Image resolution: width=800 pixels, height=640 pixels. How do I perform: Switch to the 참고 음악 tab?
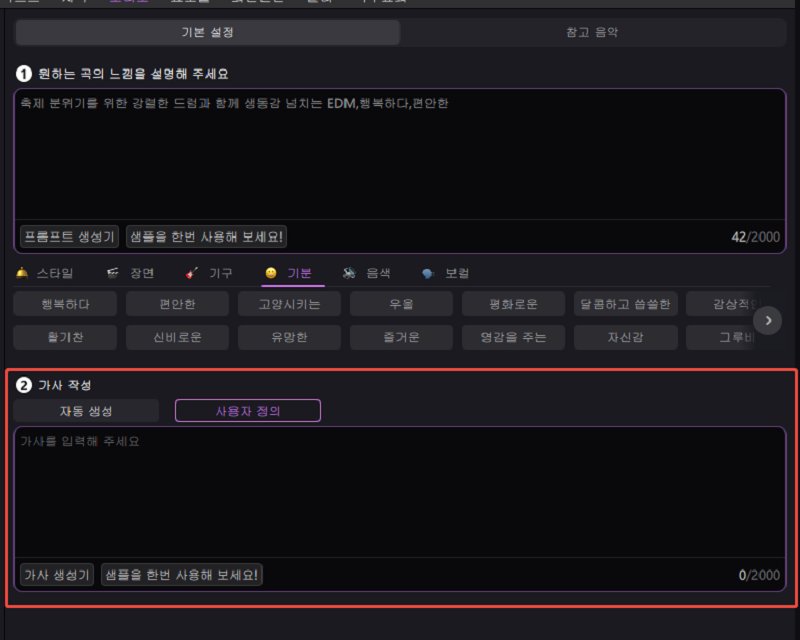592,32
